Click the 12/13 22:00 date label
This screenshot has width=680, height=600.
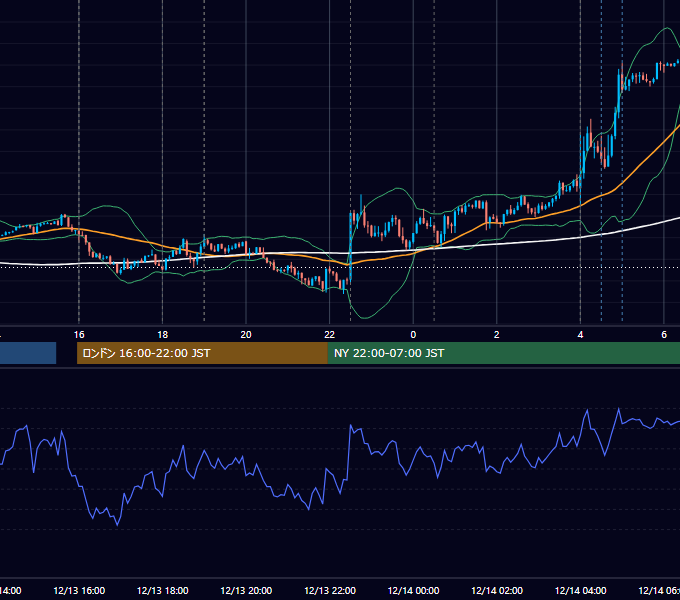click(330, 590)
